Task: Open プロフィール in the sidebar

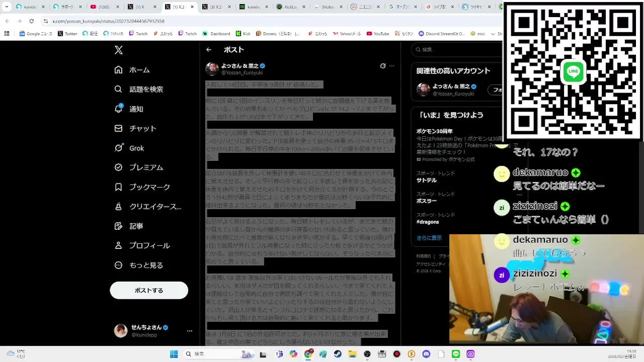Action: click(142, 246)
